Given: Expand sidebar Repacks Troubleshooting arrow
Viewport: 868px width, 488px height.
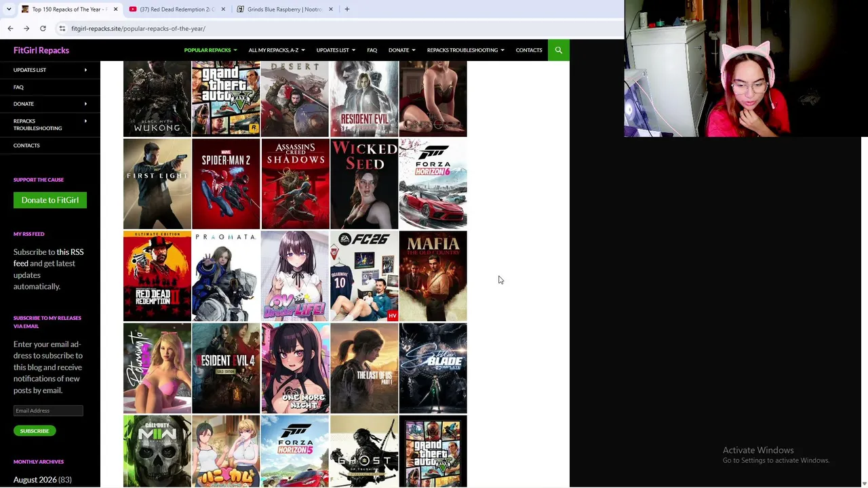Looking at the screenshot, I should tap(85, 121).
